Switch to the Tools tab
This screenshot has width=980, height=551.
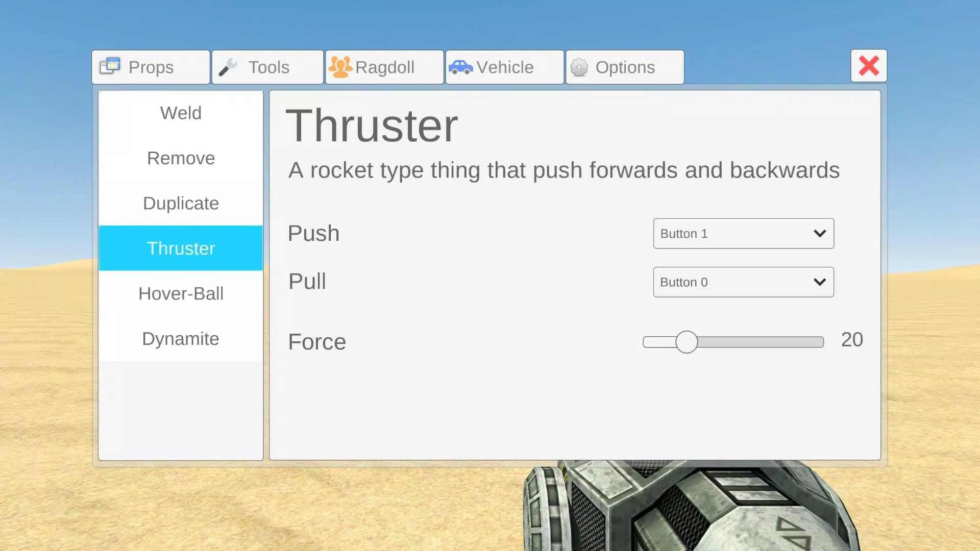coord(268,67)
